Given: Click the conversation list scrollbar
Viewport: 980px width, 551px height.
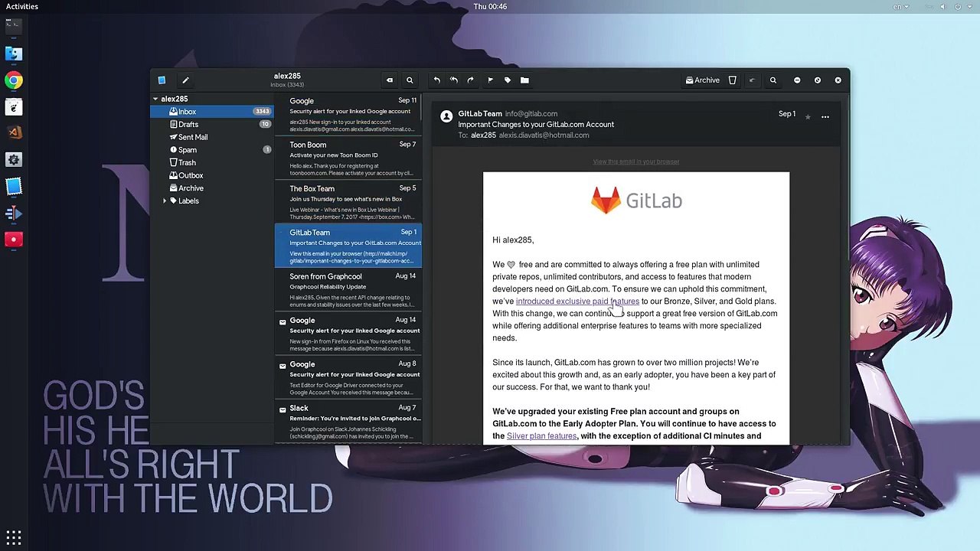Looking at the screenshot, I should click(x=422, y=106).
